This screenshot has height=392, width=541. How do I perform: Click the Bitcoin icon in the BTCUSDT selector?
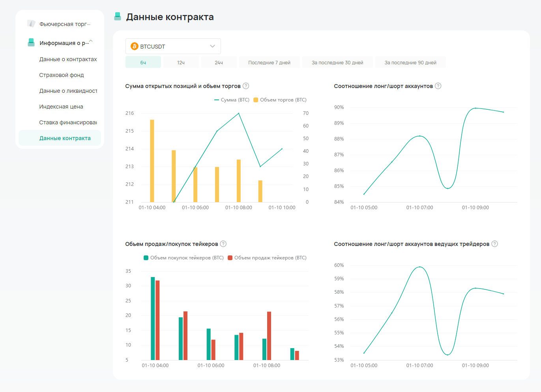pyautogui.click(x=135, y=46)
